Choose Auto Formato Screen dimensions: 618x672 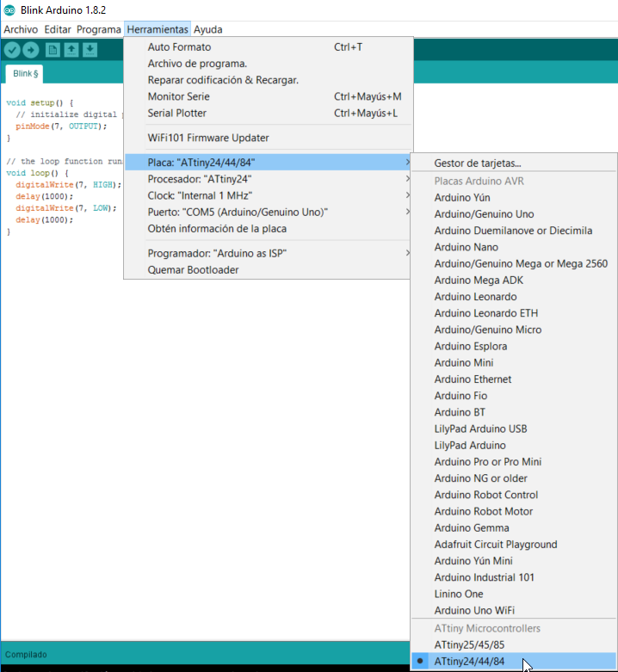click(269, 47)
